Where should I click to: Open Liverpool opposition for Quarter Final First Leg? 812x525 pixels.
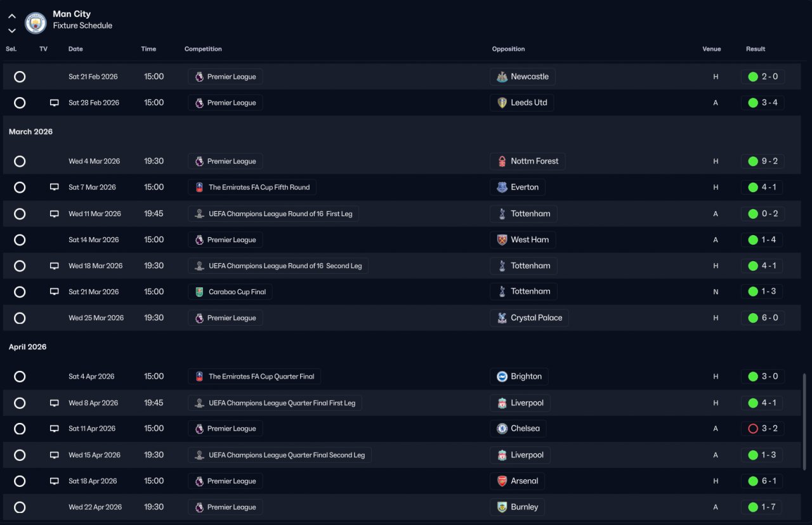(x=520, y=403)
